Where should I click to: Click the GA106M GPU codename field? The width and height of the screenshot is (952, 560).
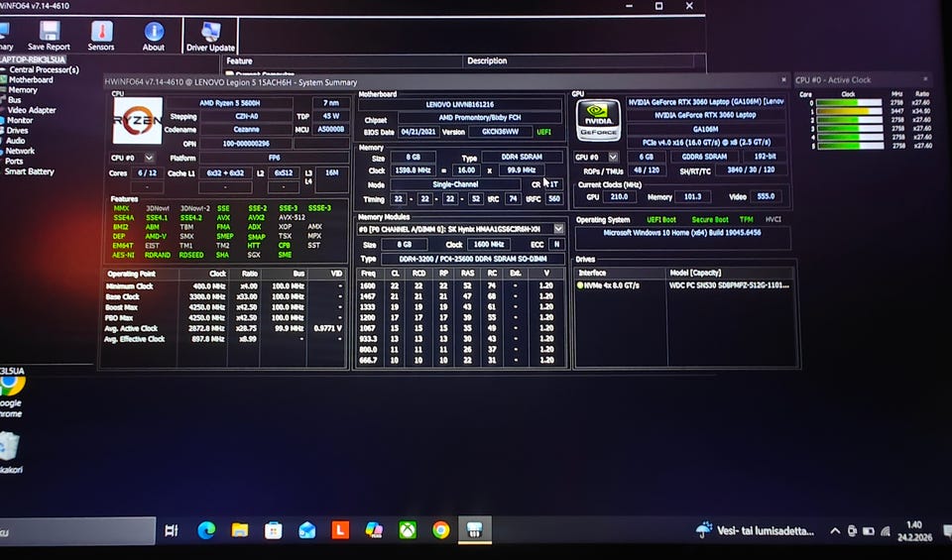(705, 129)
